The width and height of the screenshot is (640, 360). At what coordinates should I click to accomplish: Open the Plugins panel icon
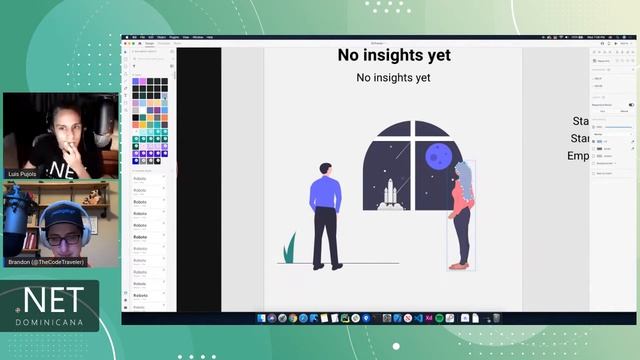[125, 307]
